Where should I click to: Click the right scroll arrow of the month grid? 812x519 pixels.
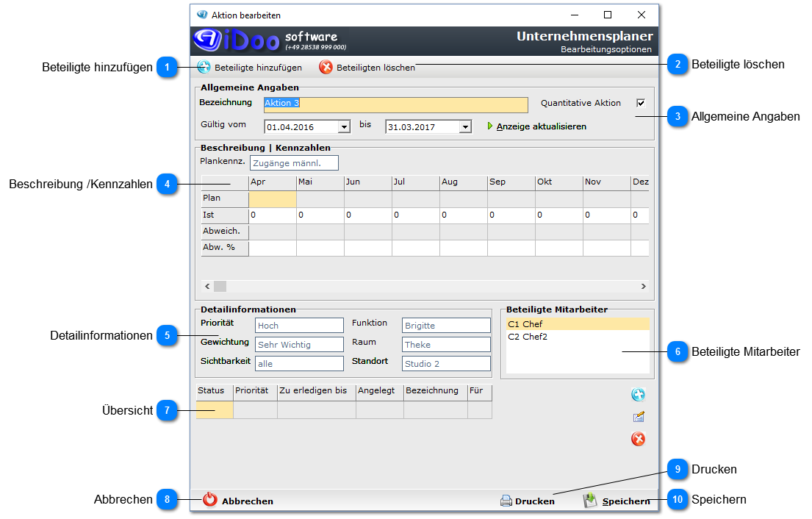643,286
